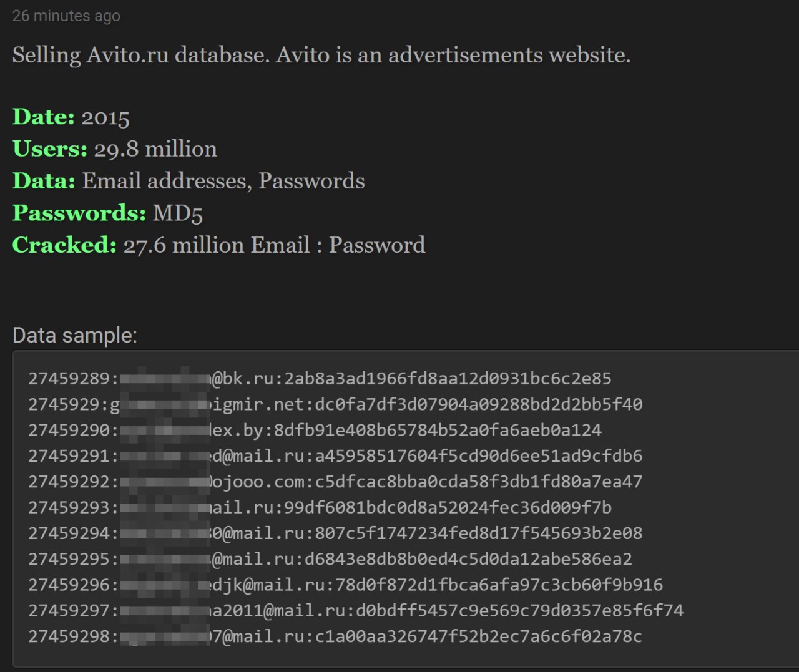Click the sample row starting with 27459291

click(x=335, y=456)
